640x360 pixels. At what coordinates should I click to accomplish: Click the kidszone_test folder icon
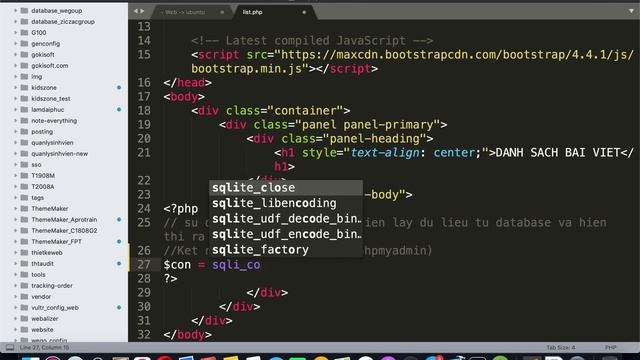[24, 99]
